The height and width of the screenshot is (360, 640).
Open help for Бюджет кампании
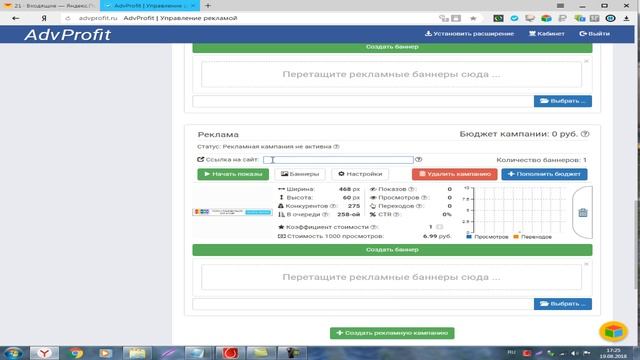pyautogui.click(x=585, y=134)
